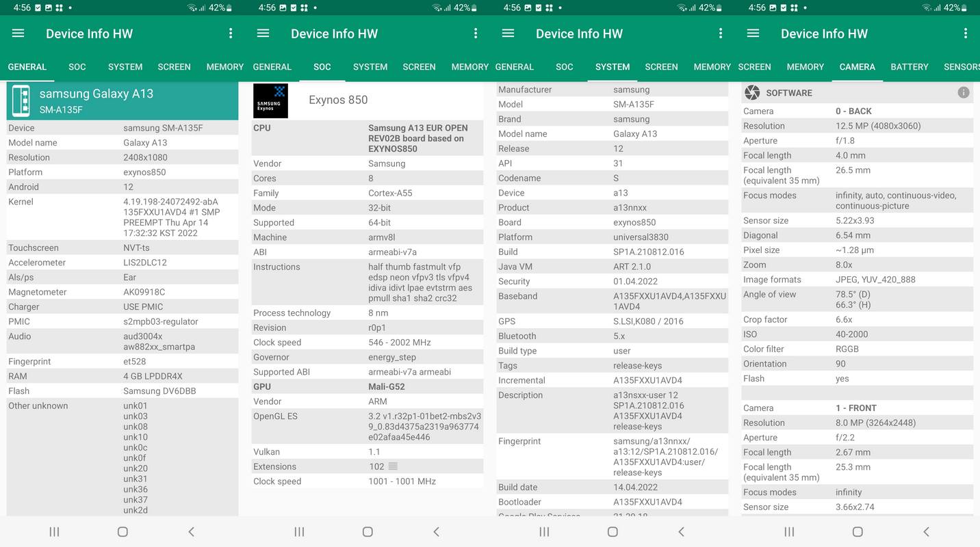Screen dimensions: 980x547
Task: Tap the samsung Galaxy A13 SM-A135F header card
Action: click(x=122, y=101)
